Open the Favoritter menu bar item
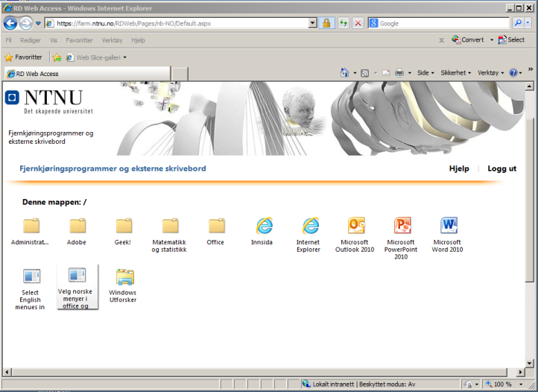The image size is (538, 392). tap(79, 40)
